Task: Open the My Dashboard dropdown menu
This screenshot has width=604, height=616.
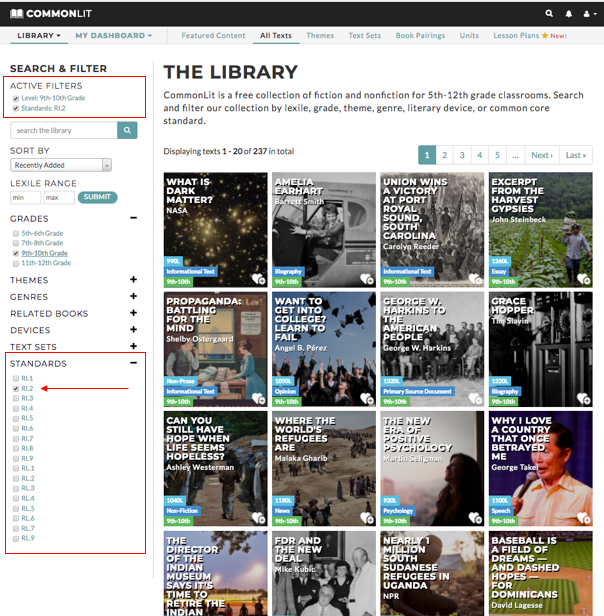Action: coord(114,35)
